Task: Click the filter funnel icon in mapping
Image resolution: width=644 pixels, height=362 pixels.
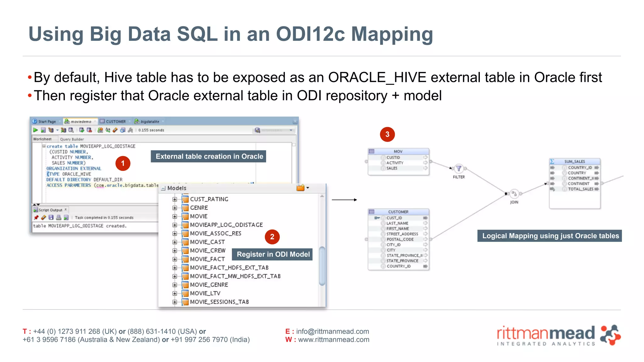Action: (x=459, y=169)
